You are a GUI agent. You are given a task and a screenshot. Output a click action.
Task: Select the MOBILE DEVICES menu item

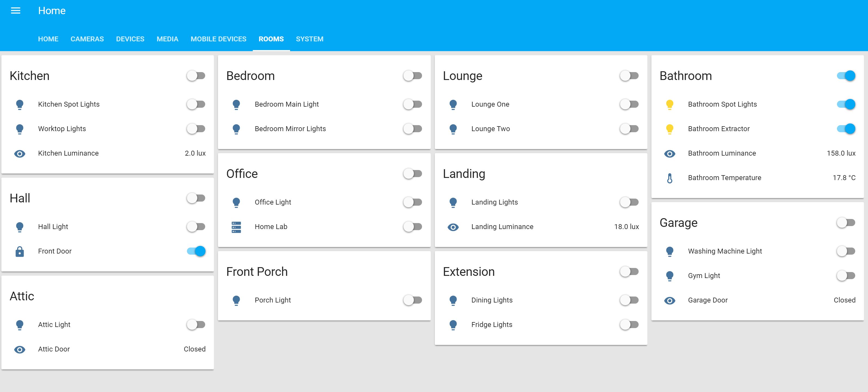tap(218, 39)
